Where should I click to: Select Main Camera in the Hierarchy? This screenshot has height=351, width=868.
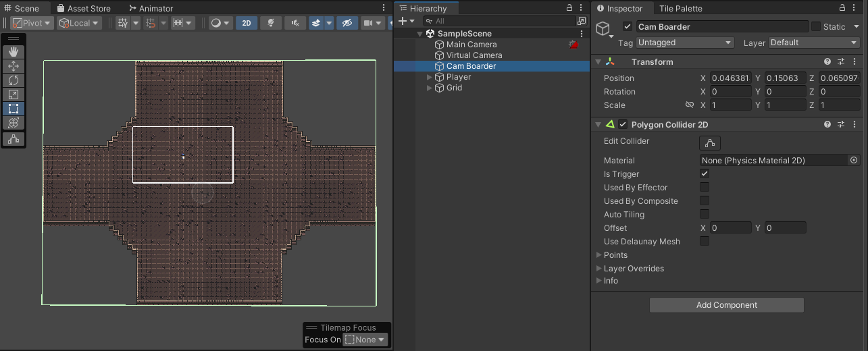click(x=471, y=45)
